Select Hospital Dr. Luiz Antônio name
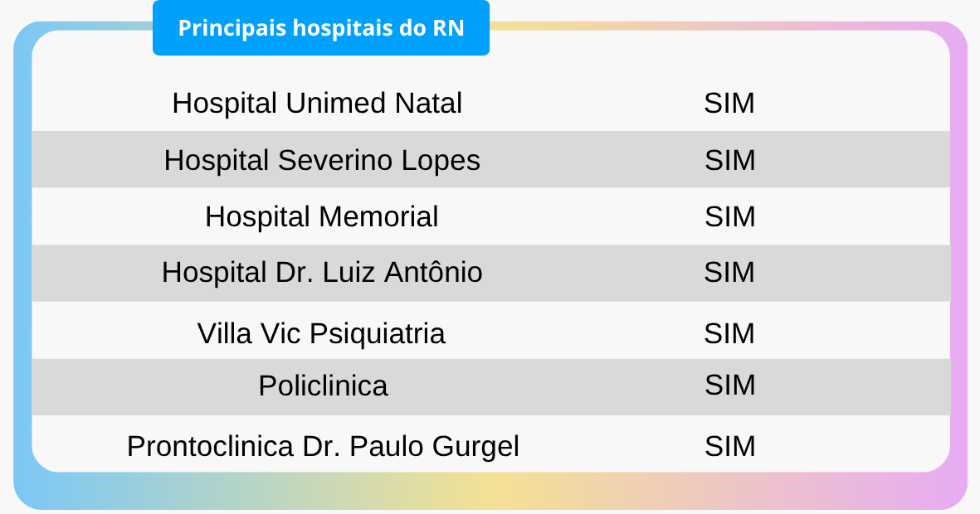Screen dimensions: 980x514 pyautogui.click(x=322, y=272)
